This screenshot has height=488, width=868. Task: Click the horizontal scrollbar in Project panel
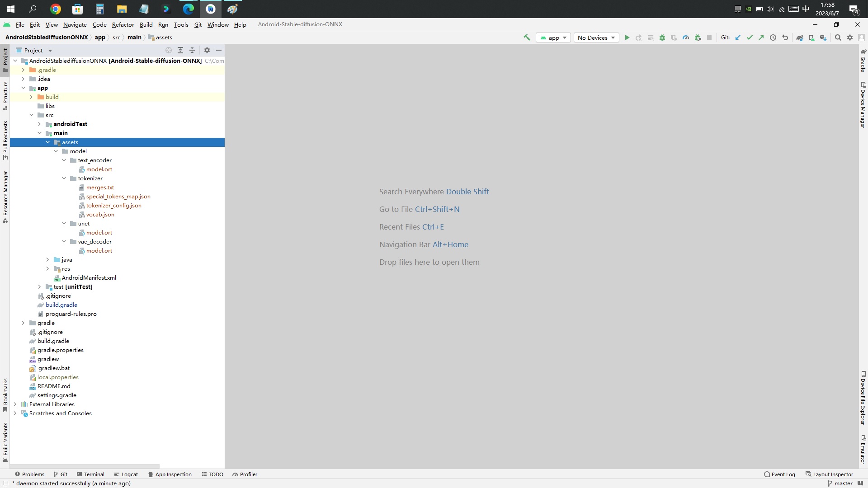pyautogui.click(x=85, y=466)
